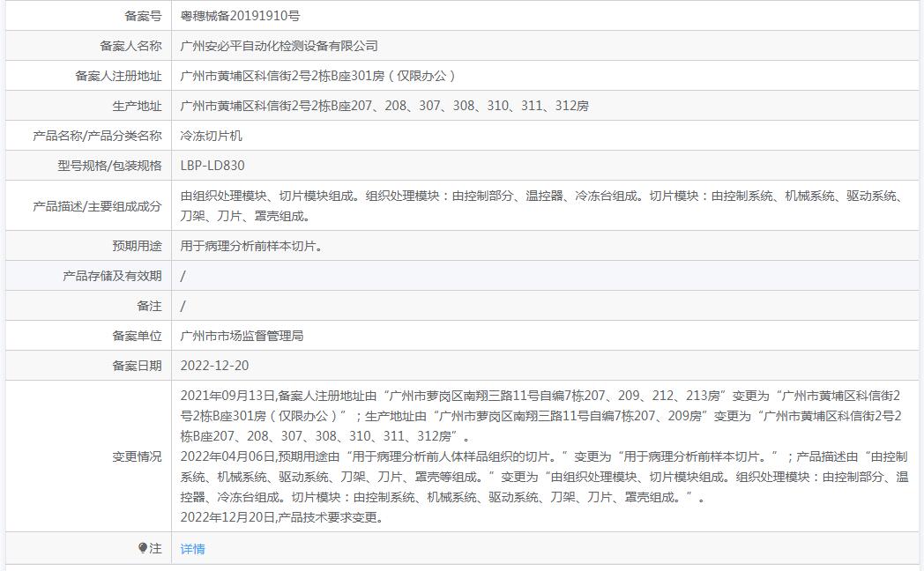924x571 pixels.
Task: Click the 生产地址 row label
Action: tap(137, 106)
